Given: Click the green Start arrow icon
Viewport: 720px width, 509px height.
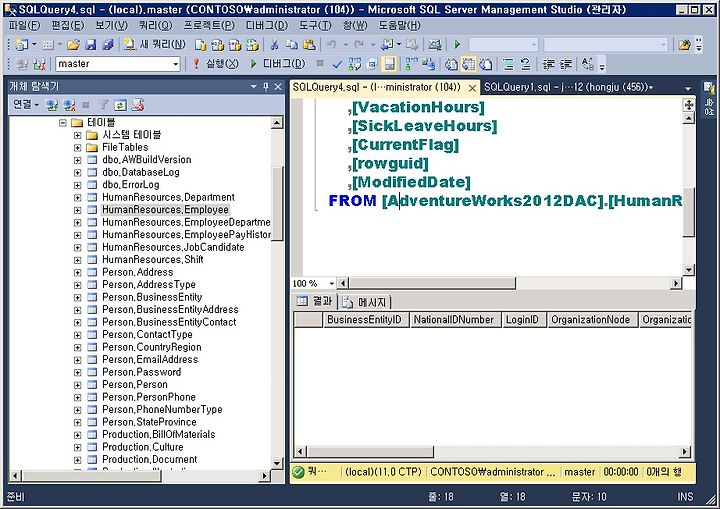Looking at the screenshot, I should [457, 45].
